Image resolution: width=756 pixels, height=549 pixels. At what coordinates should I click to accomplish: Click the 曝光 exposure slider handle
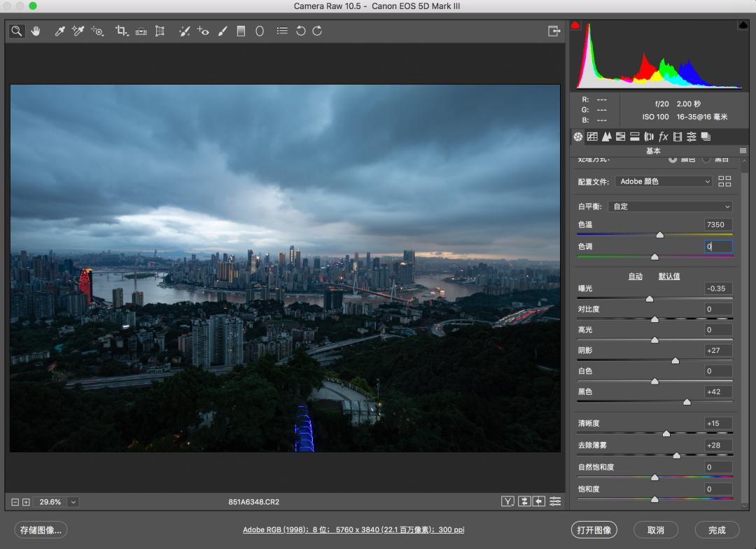649,299
